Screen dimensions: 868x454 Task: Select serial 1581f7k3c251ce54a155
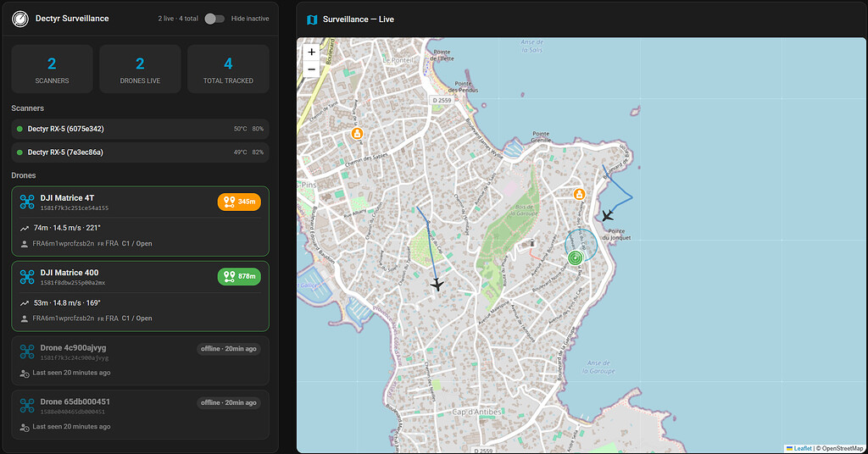(x=75, y=208)
